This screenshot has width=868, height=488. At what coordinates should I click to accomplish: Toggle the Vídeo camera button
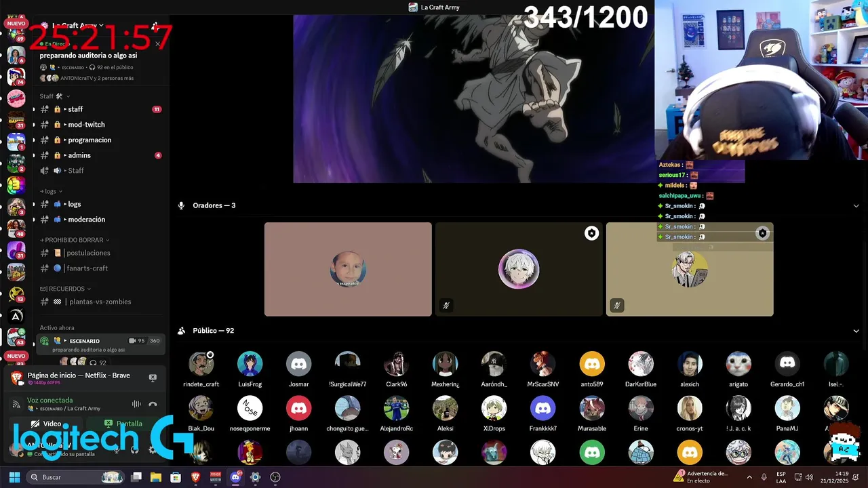tap(45, 424)
